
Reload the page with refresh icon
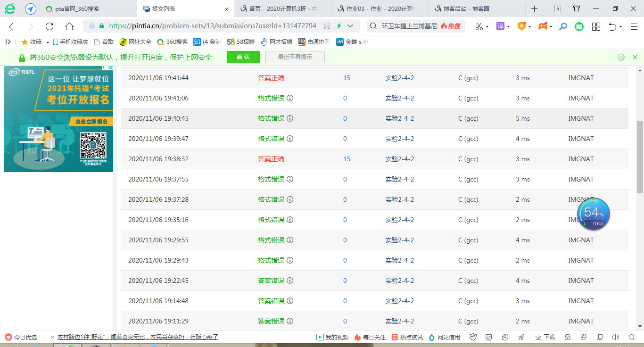tap(50, 26)
